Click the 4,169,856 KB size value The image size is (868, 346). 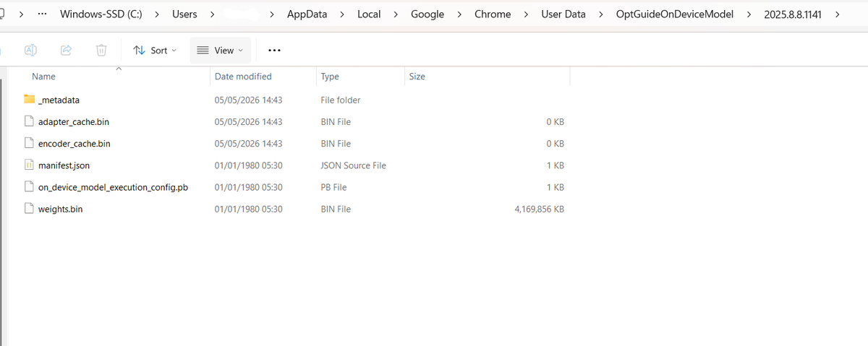[539, 209]
